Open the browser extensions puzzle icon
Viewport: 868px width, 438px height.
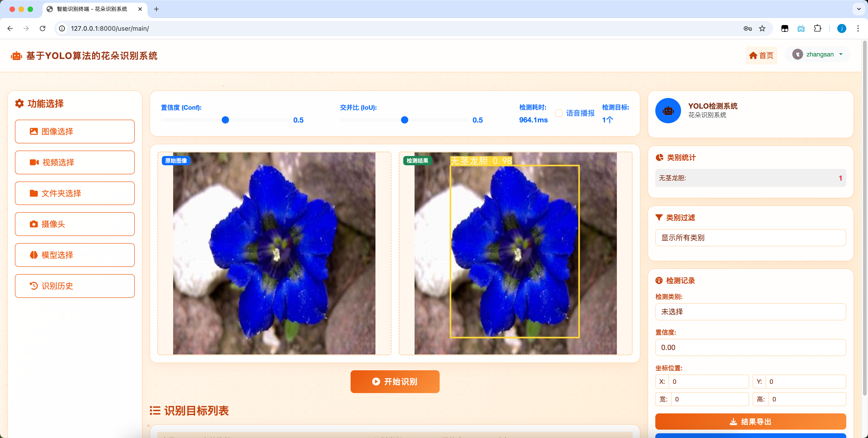point(817,29)
